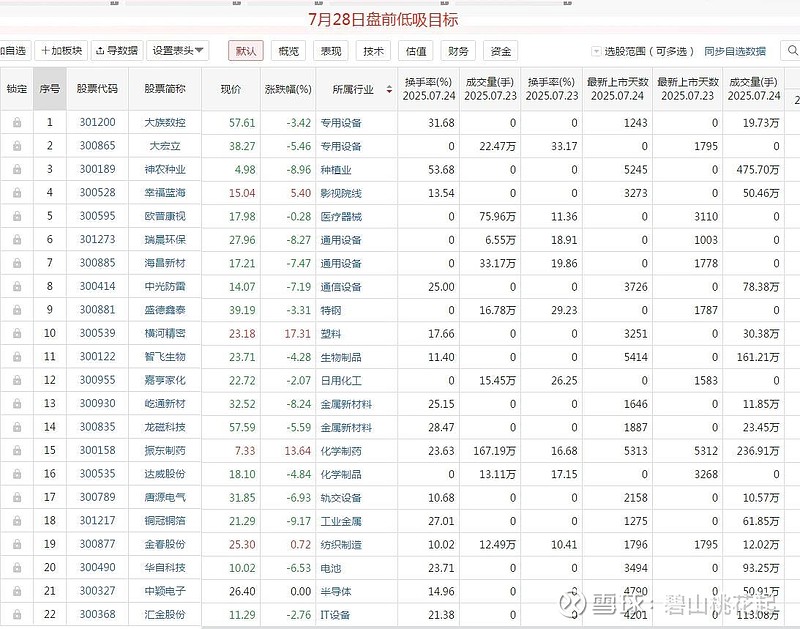Click change cell 17.31
Viewport: 800px width, 629px height.
(297, 334)
